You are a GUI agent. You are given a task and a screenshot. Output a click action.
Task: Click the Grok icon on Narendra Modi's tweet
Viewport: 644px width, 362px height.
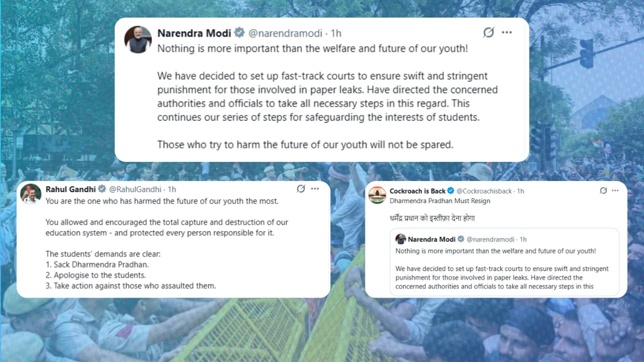[489, 33]
